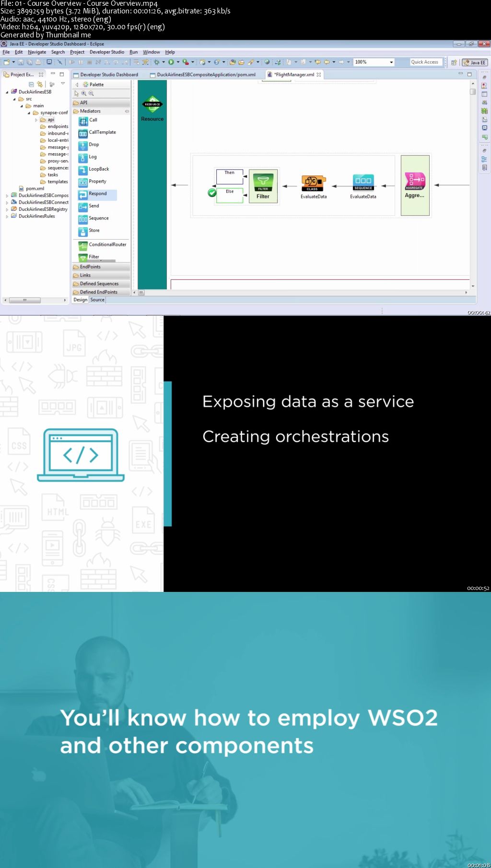Screen dimensions: 491x868
Task: Click the palette zoom-in magnifier
Action: tap(84, 93)
